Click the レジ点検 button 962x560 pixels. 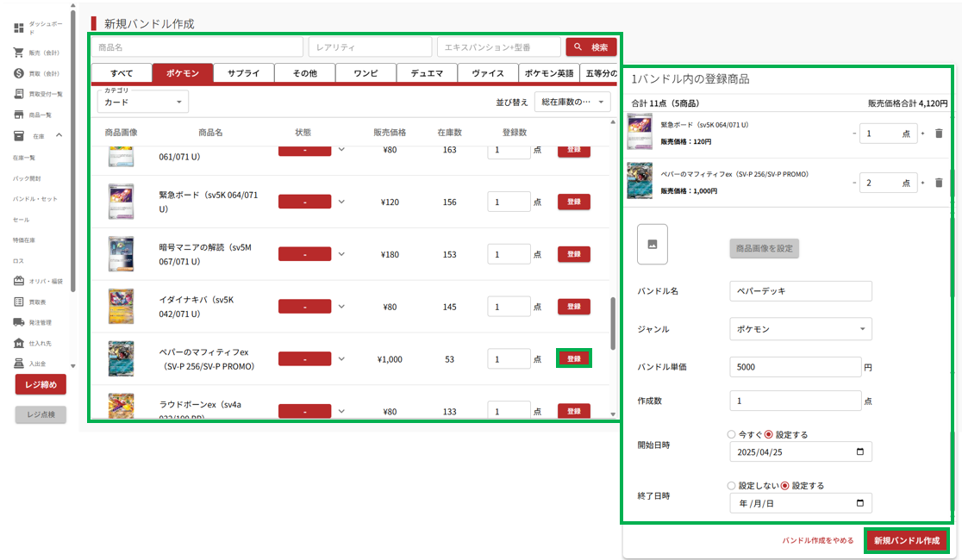click(x=41, y=414)
